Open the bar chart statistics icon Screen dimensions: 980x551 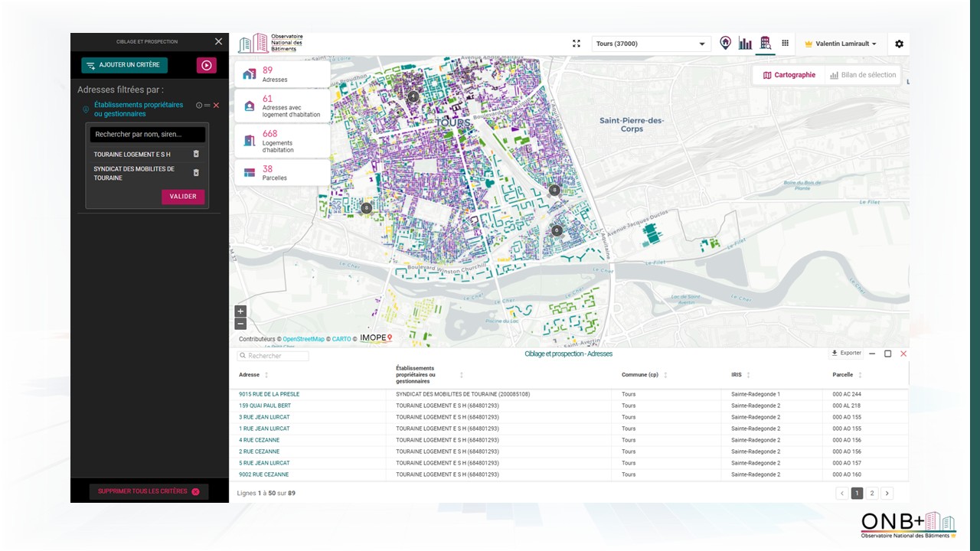pos(745,44)
